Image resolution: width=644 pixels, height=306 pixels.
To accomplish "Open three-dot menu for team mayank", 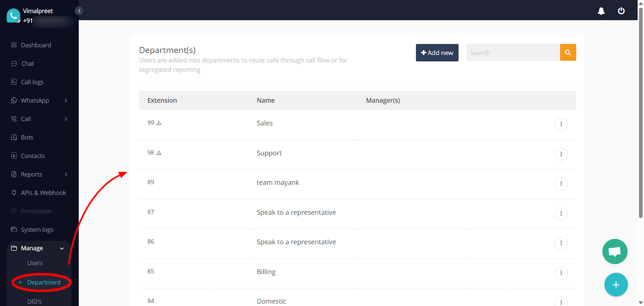I will (x=561, y=184).
